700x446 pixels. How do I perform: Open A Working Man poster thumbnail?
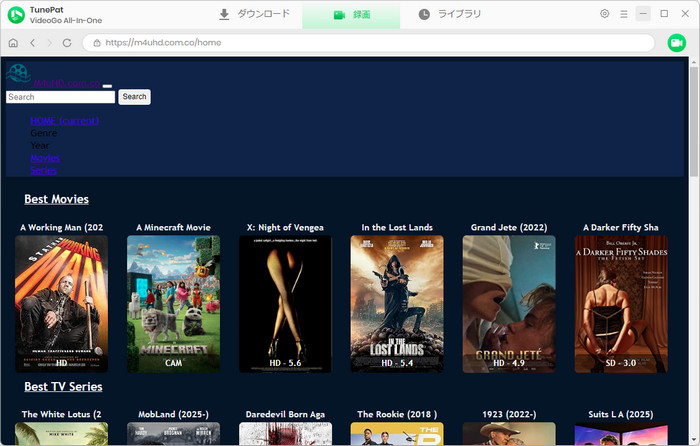62,304
